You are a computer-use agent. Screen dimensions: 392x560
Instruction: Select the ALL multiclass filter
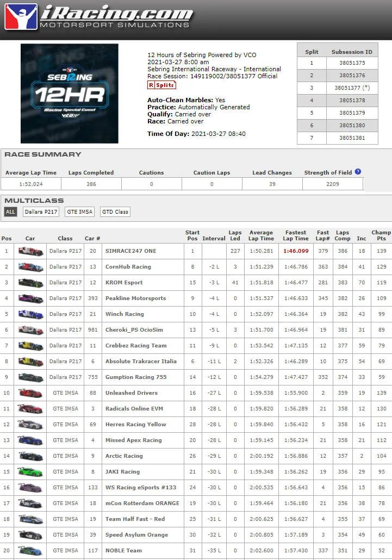click(x=10, y=212)
